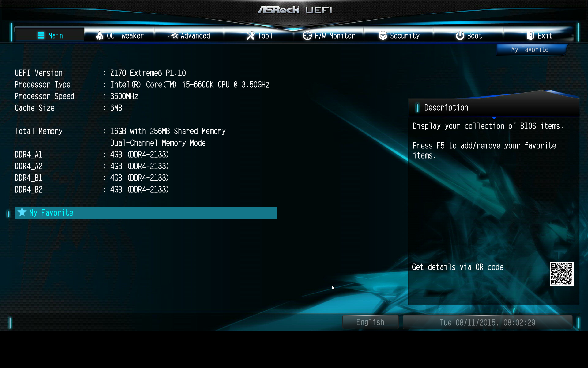Image resolution: width=588 pixels, height=368 pixels.
Task: Switch to the Main tab
Action: click(x=50, y=35)
